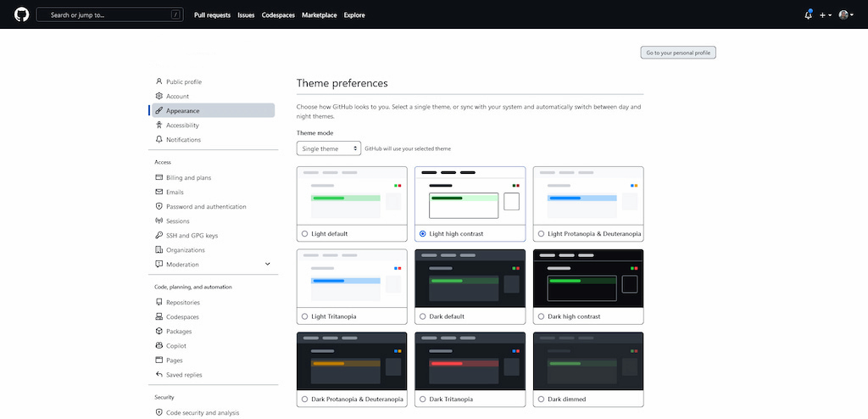This screenshot has width=868, height=419.
Task: Click the Copilot icon in sidebar
Action: pyautogui.click(x=159, y=345)
